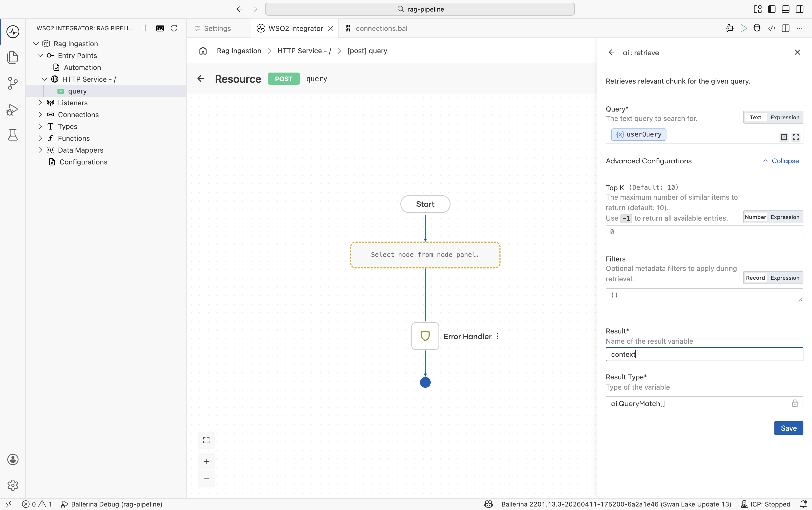Open Error Handler node options menu
Screen dimensions: 812x510
[x=498, y=336]
